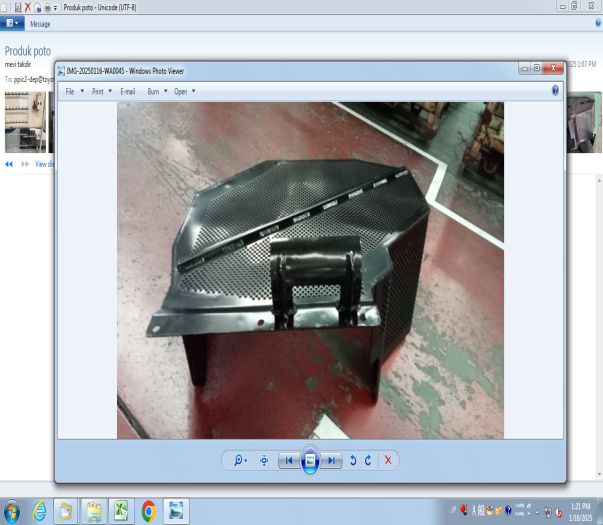Click the red delete X in mail toolbar

pyautogui.click(x=28, y=7)
